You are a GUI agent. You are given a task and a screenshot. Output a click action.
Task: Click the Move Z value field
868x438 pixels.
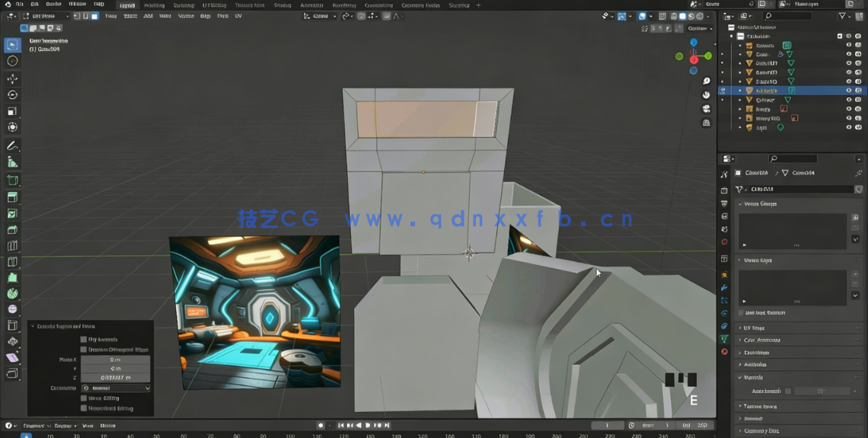coord(116,378)
